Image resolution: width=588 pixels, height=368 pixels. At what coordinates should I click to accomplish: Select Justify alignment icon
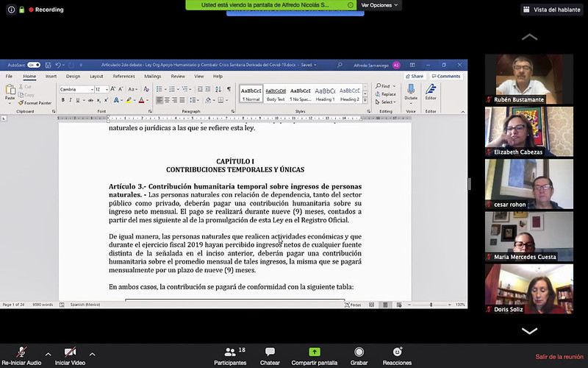click(x=182, y=100)
